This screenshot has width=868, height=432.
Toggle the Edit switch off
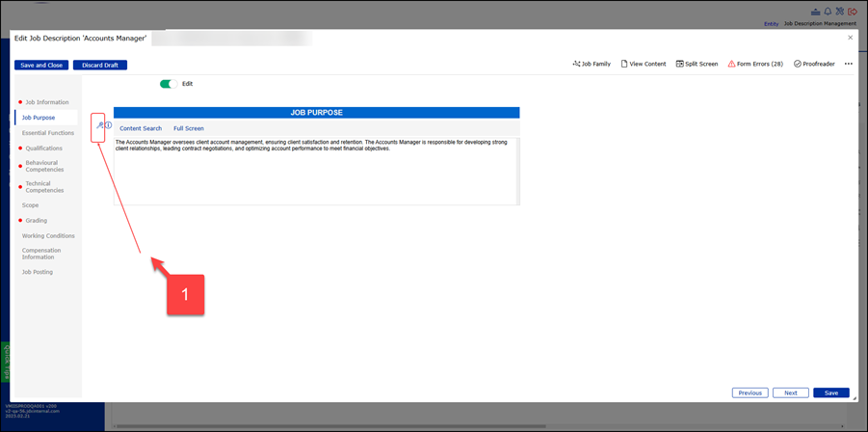coord(169,84)
